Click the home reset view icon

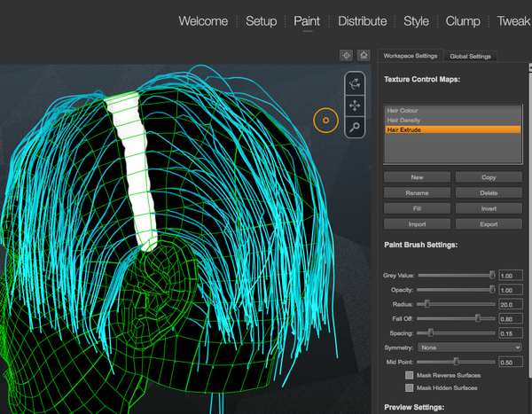point(364,55)
